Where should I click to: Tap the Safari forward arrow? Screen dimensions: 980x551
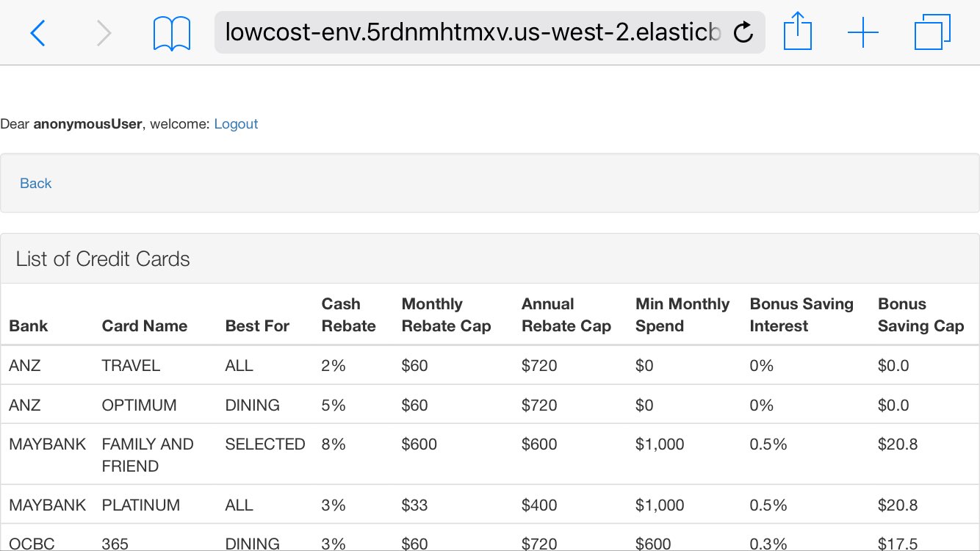pyautogui.click(x=104, y=33)
